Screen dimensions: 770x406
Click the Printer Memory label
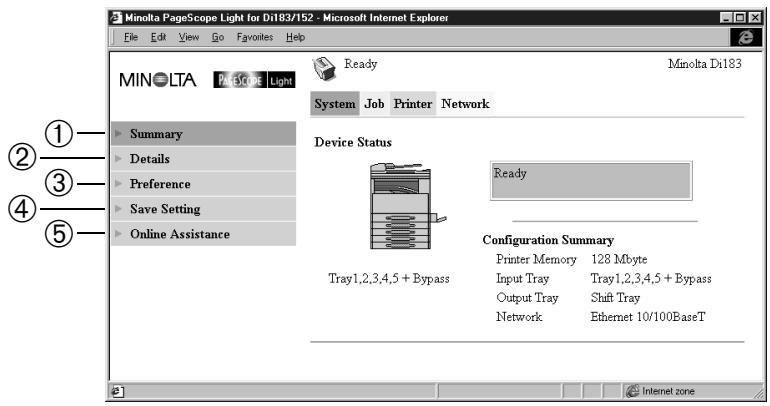click(x=536, y=259)
